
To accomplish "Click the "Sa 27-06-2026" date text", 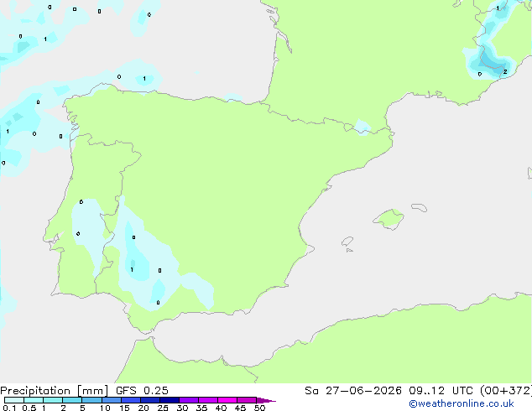I will [353, 391].
